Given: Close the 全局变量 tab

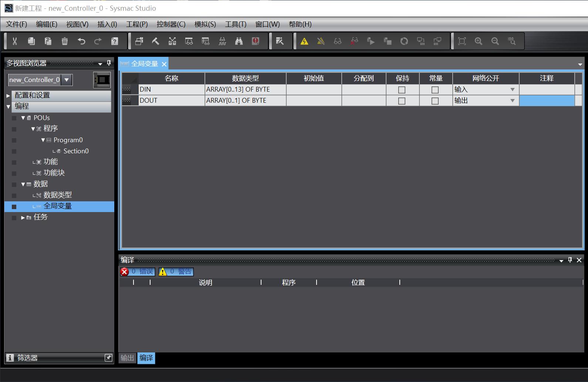Looking at the screenshot, I should [164, 64].
